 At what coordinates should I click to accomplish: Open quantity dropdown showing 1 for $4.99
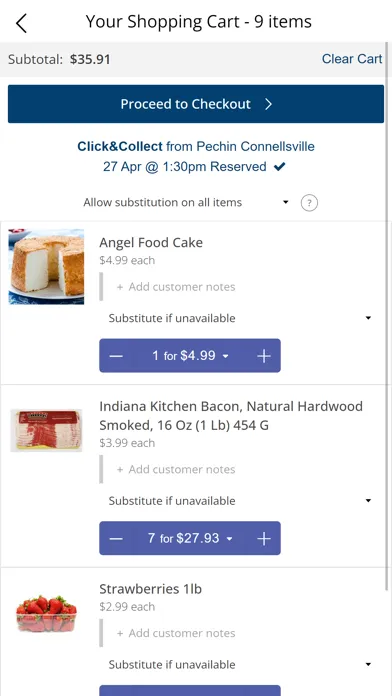190,356
